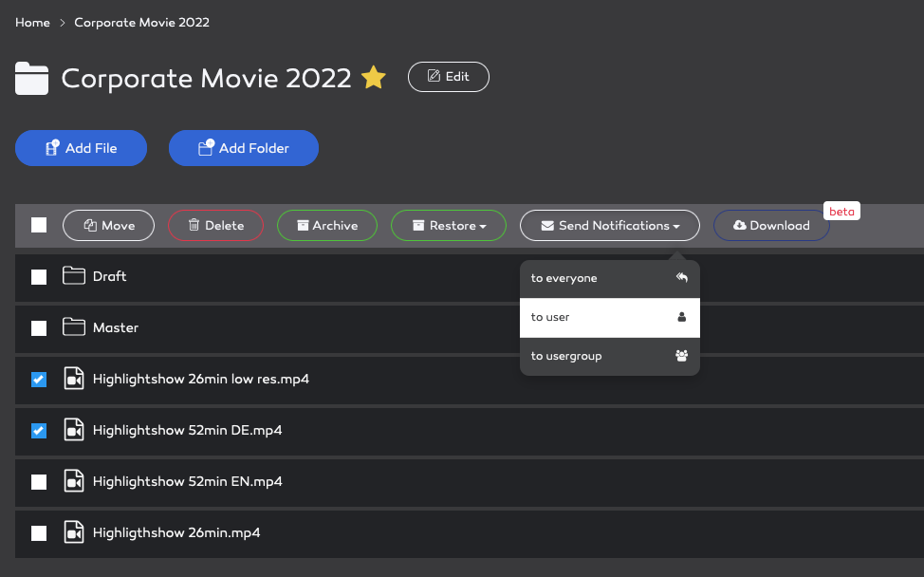Check Highligthshow 26min.mp4 checkbox
Viewport: 924px width, 577px height.
39,533
